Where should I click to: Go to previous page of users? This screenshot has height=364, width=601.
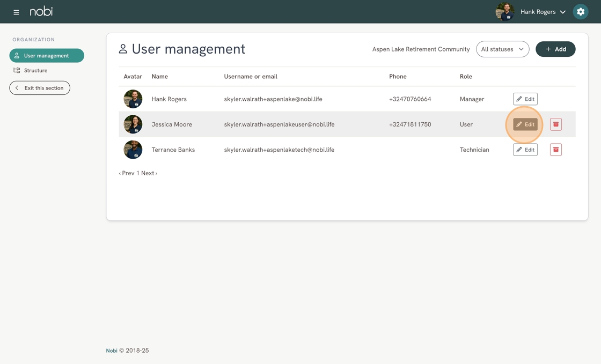[x=127, y=173]
